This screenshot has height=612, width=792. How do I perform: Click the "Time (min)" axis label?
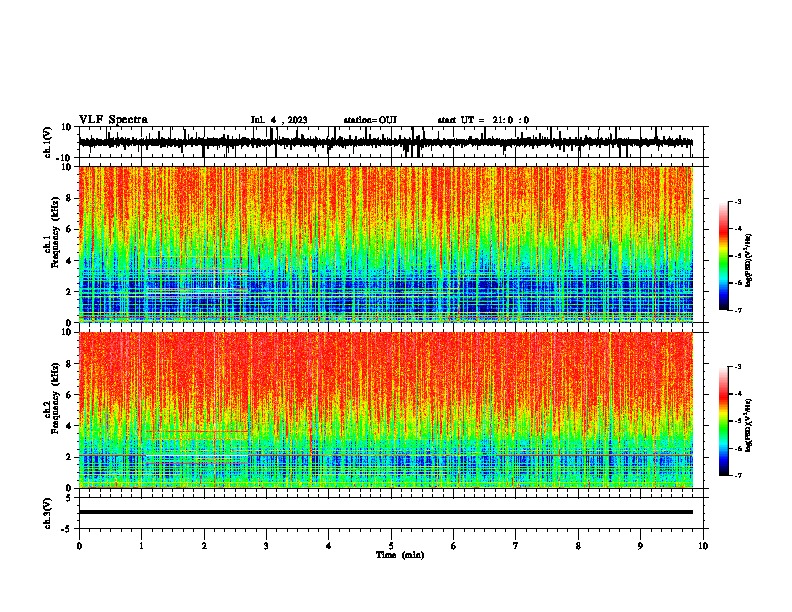400,555
